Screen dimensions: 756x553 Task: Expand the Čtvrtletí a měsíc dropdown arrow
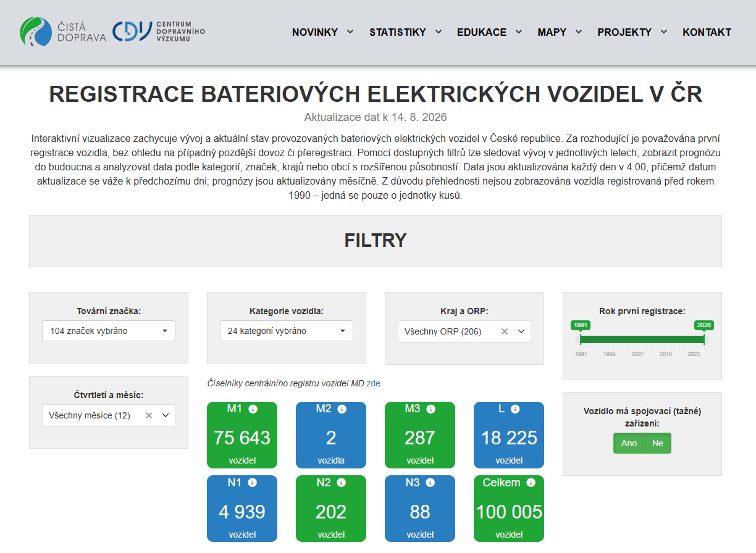[166, 415]
